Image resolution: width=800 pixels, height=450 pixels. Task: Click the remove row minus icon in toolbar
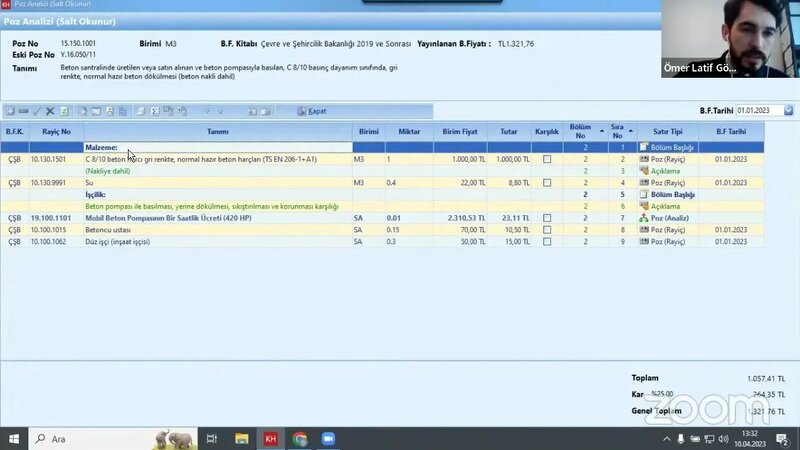click(x=23, y=111)
